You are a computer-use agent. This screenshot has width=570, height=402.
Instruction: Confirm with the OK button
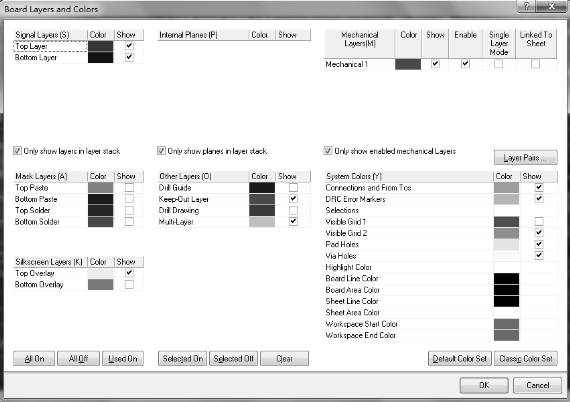484,385
